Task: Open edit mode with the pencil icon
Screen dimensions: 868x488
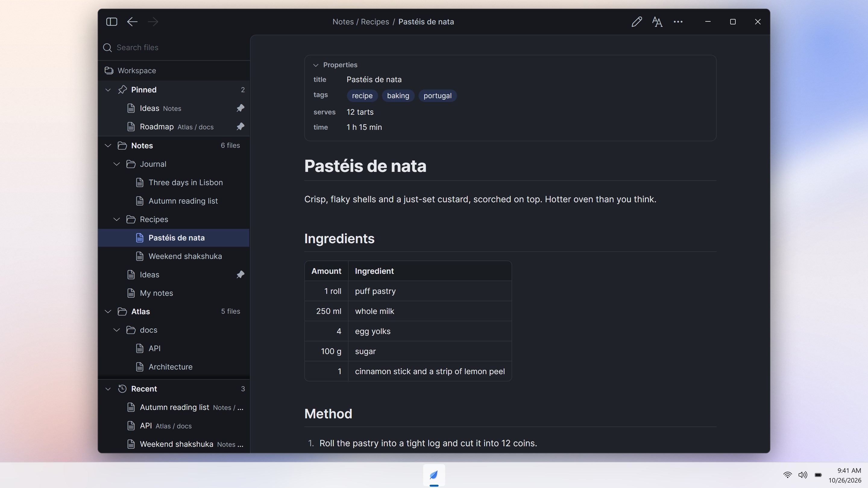Action: (x=637, y=22)
